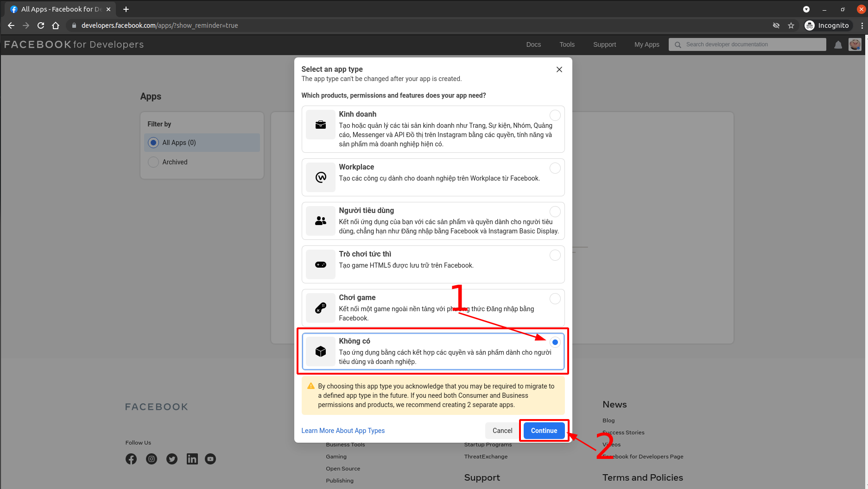This screenshot has height=489, width=868.
Task: Click the Workplace logo icon
Action: pos(320,177)
